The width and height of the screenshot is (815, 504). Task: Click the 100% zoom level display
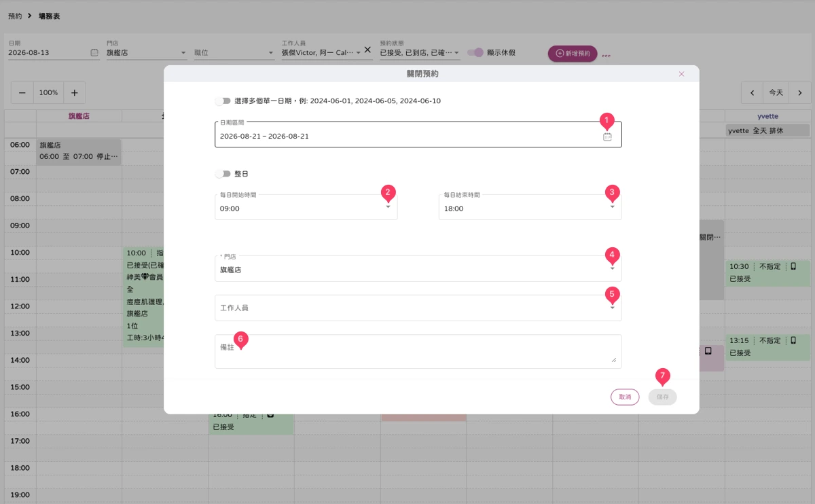(48, 92)
